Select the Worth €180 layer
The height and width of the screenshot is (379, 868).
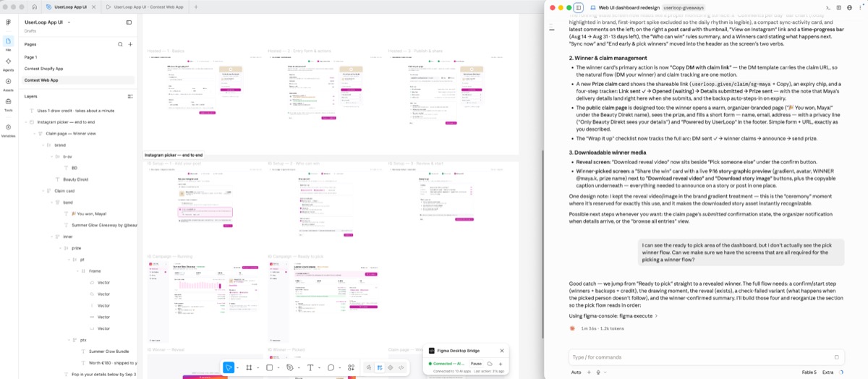point(113,362)
